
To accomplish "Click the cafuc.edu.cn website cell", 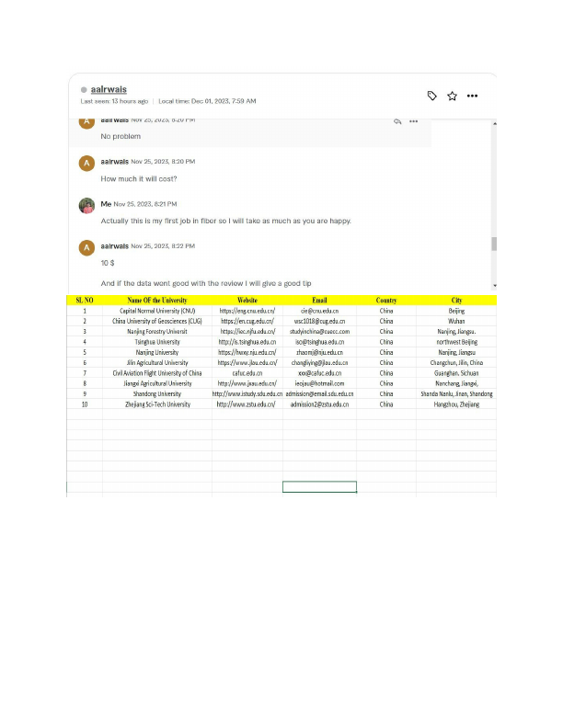I will pyautogui.click(x=247, y=373).
